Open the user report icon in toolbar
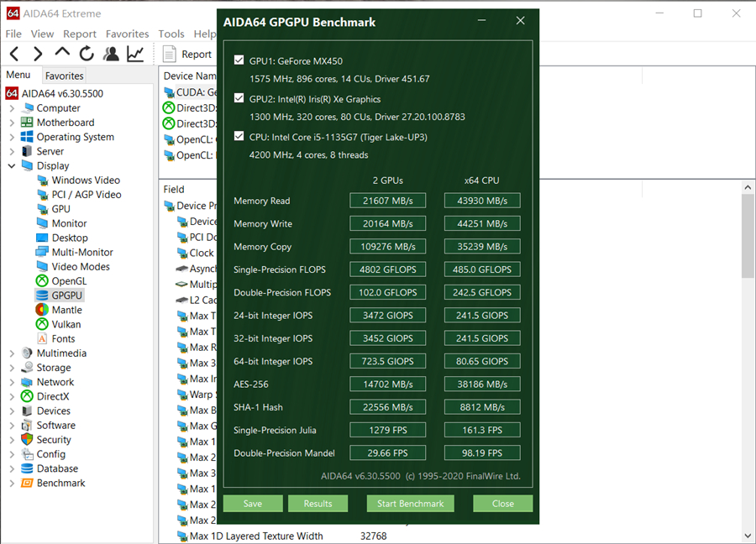Viewport: 756px width, 544px height. (111, 55)
